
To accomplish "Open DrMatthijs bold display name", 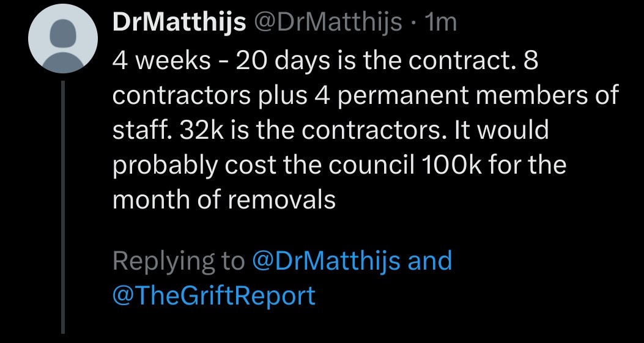I will click(179, 23).
